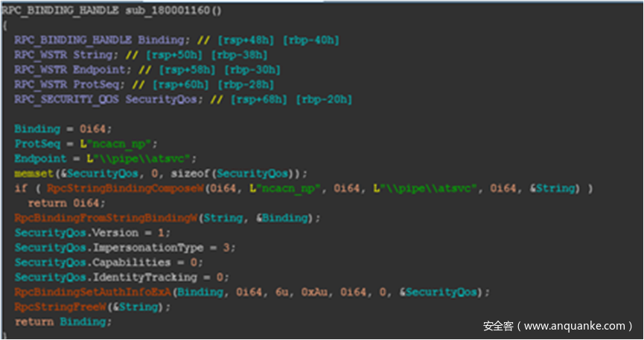Click the 'return Binding' statement
The width and height of the screenshot is (644, 340).
[x=63, y=321]
